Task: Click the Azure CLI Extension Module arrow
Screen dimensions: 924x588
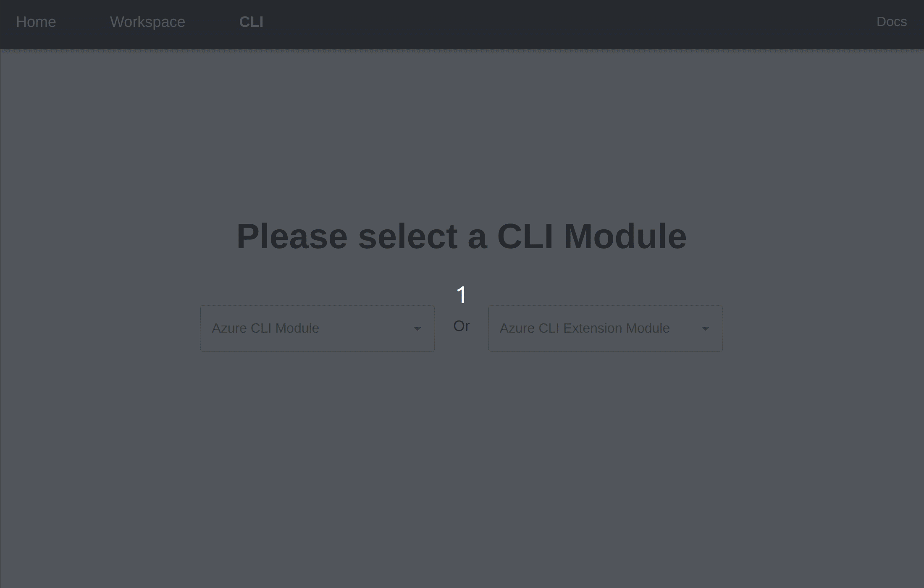Action: pyautogui.click(x=705, y=328)
